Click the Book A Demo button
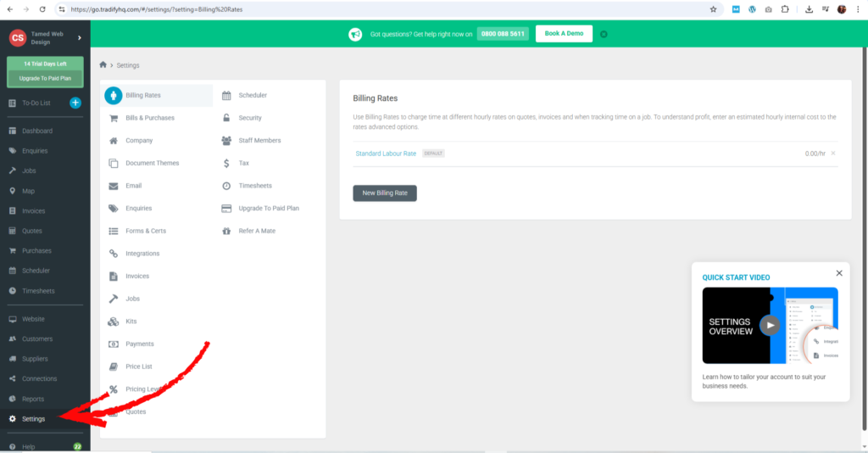Screen dimensions: 868x453 click(564, 34)
